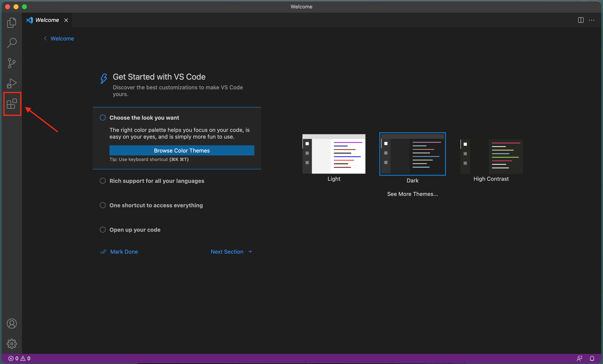
Task: Close the Welcome tab
Action: [x=66, y=20]
